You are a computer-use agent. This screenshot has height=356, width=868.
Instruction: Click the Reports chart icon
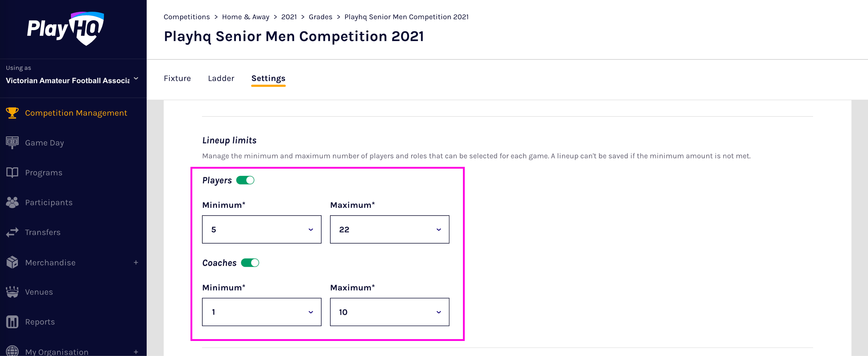12,322
